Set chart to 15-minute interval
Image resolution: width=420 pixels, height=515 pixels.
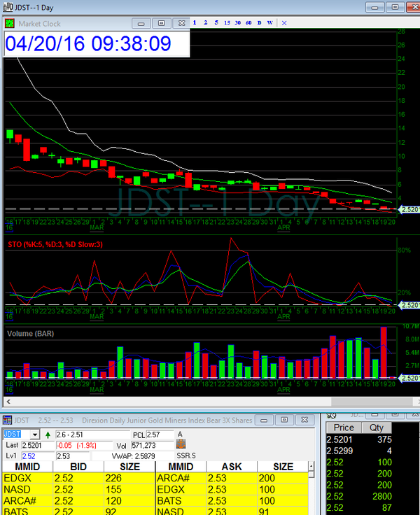(227, 23)
